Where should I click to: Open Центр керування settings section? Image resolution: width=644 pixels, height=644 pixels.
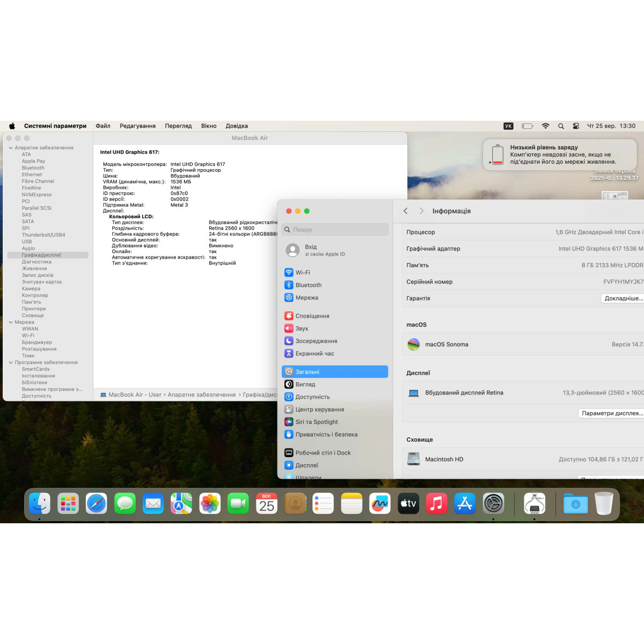(x=335, y=409)
